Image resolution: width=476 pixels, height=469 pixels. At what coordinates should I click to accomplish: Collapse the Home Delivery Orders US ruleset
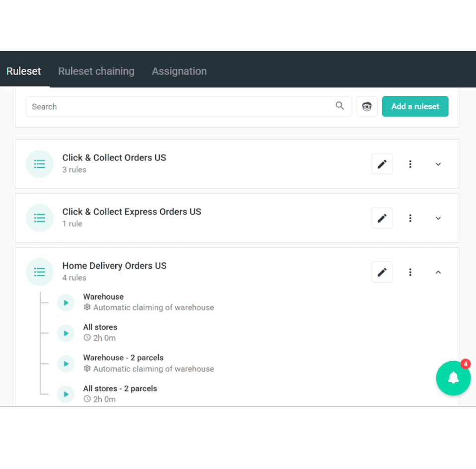pos(438,272)
